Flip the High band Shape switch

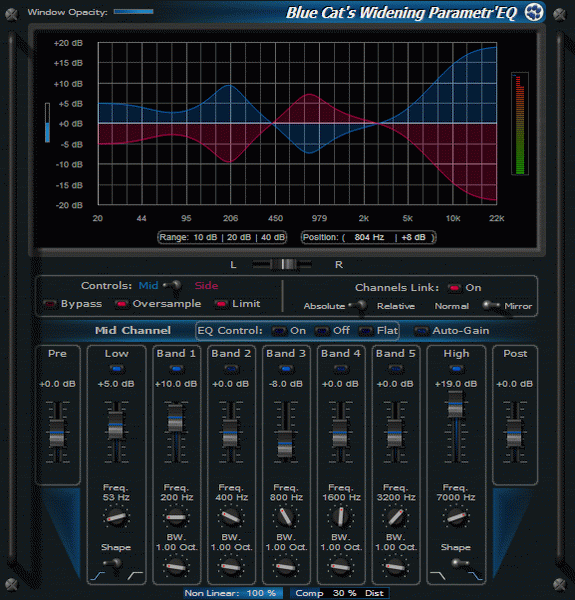[460, 563]
